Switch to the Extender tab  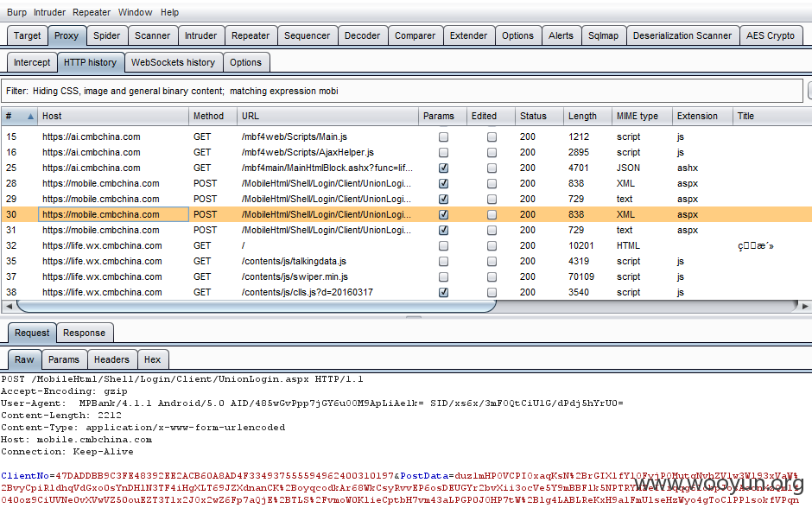(x=469, y=35)
